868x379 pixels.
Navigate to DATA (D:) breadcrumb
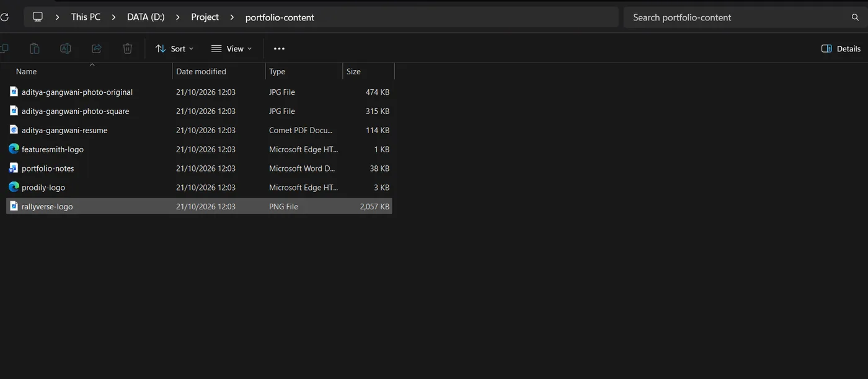pyautogui.click(x=146, y=17)
